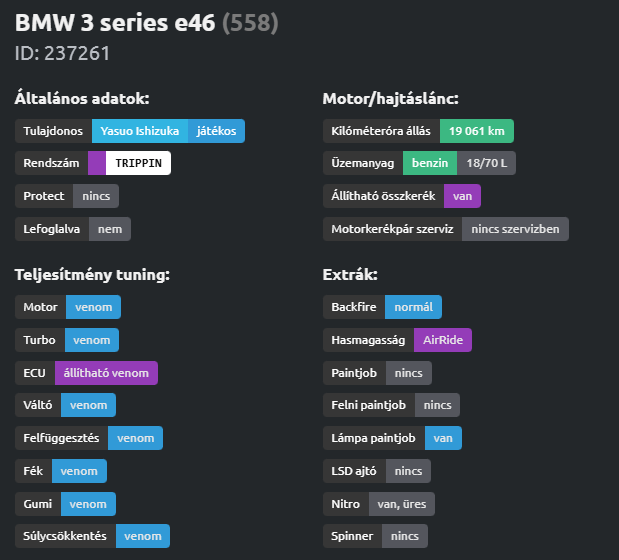
Task: Click the Nitro van, üres badge
Action: pyautogui.click(x=401, y=504)
